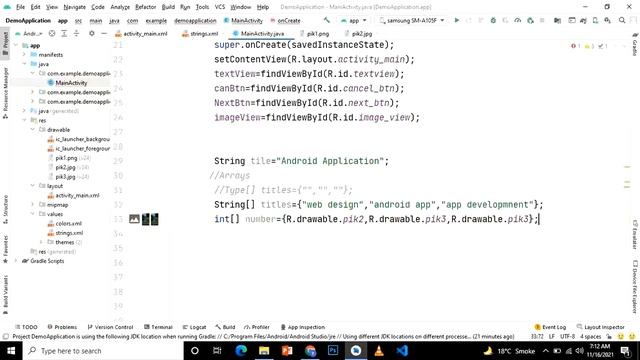Click the image gutter preview icons on line 33
This screenshot has width=640, height=360.
pos(144,219)
